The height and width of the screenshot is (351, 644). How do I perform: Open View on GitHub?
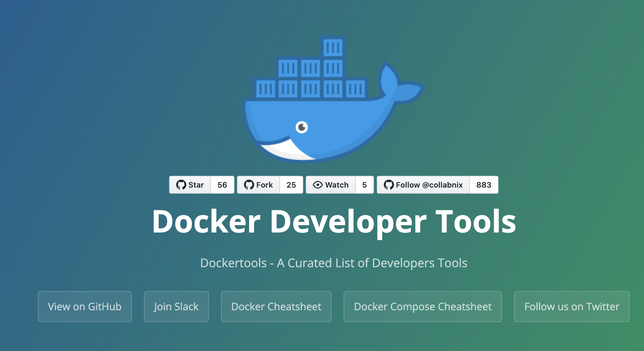[85, 306]
